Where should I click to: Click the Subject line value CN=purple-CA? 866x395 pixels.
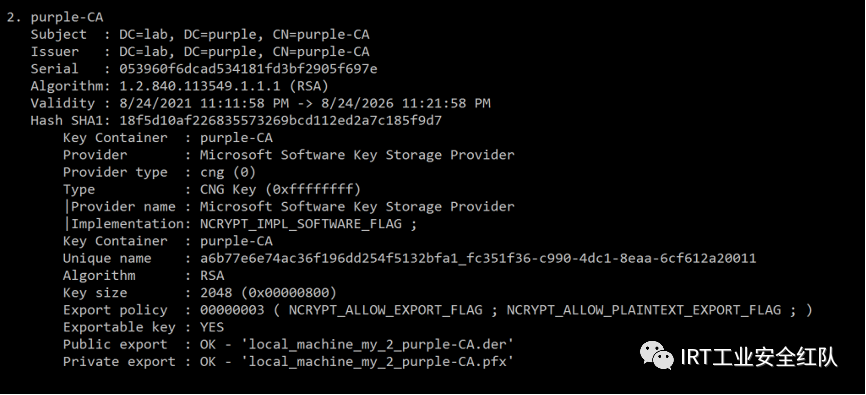[x=321, y=34]
